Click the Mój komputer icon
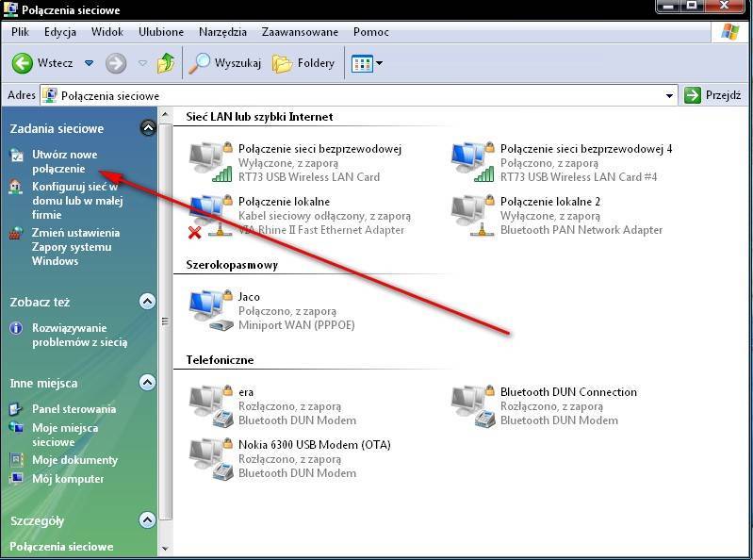753x560 pixels. 16,478
